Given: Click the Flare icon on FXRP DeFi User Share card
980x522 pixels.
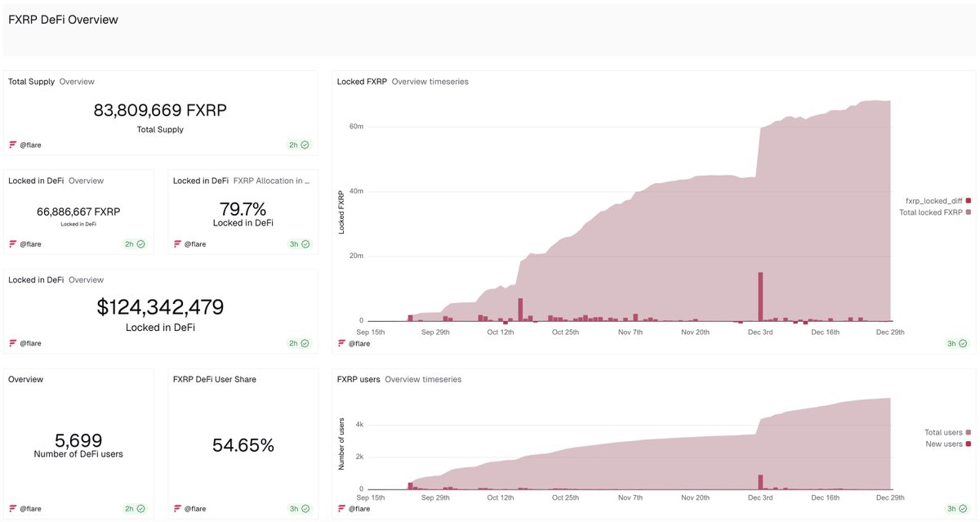Looking at the screenshot, I should (176, 508).
